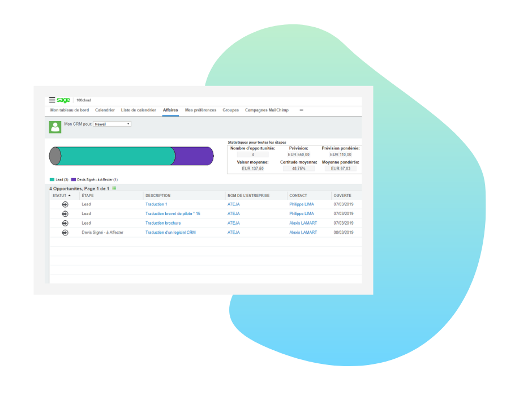Open the Campagnes MailChimp tab

tap(266, 110)
